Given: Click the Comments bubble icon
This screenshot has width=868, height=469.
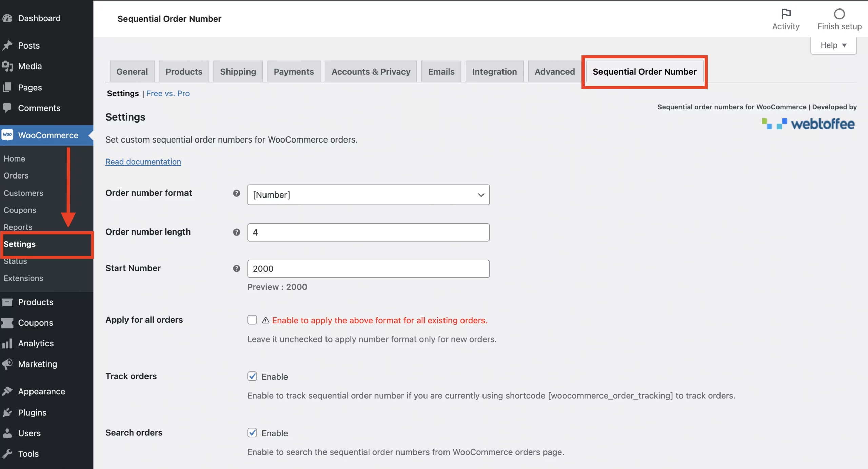Looking at the screenshot, I should click(x=7, y=108).
